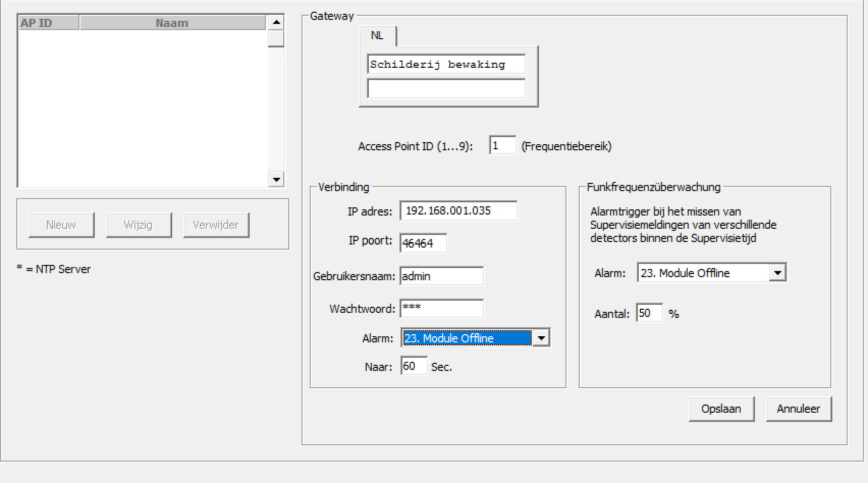Click the Access Point ID field
The image size is (868, 483).
(x=502, y=146)
